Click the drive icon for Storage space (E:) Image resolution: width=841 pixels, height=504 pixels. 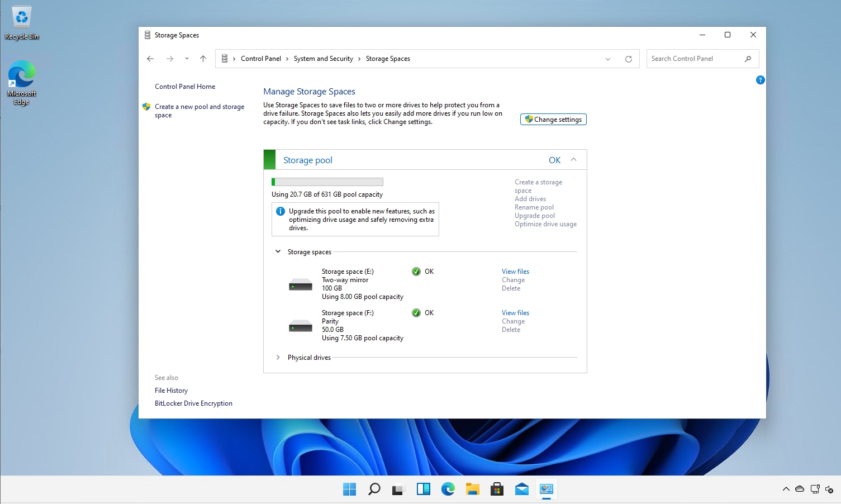pyautogui.click(x=300, y=284)
